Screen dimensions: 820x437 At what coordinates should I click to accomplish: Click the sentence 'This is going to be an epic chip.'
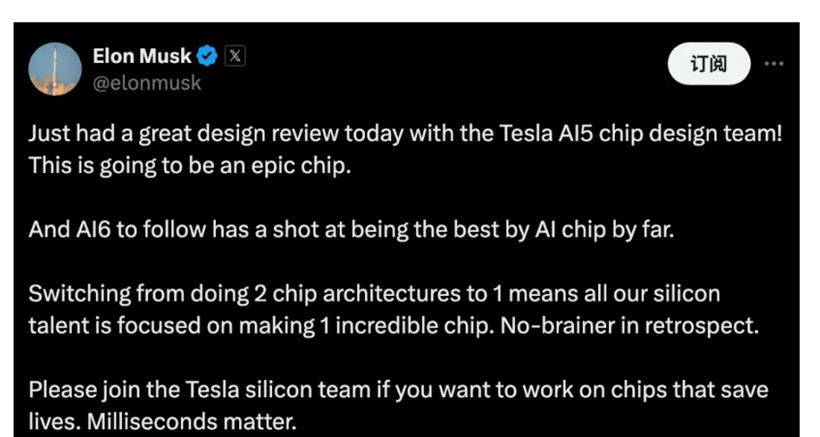coord(189,166)
